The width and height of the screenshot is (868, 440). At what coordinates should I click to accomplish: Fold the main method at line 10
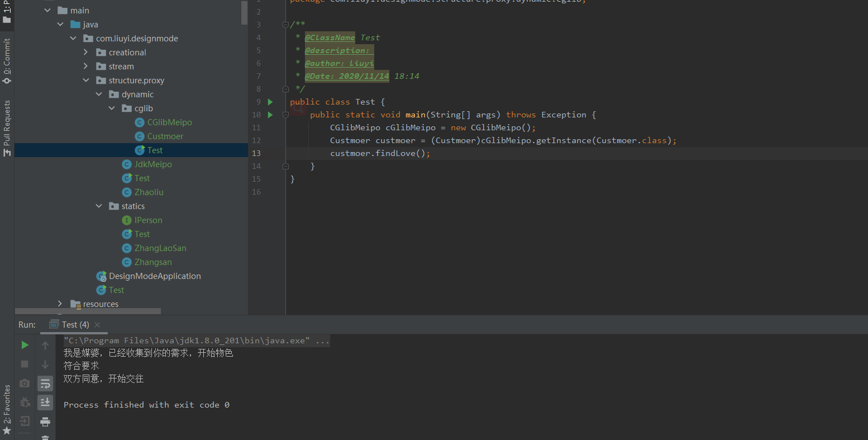[x=285, y=115]
